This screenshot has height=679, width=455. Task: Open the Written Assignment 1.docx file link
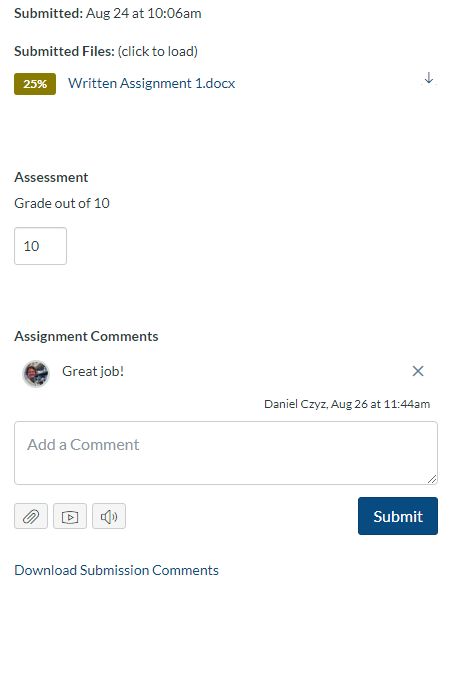pos(152,83)
